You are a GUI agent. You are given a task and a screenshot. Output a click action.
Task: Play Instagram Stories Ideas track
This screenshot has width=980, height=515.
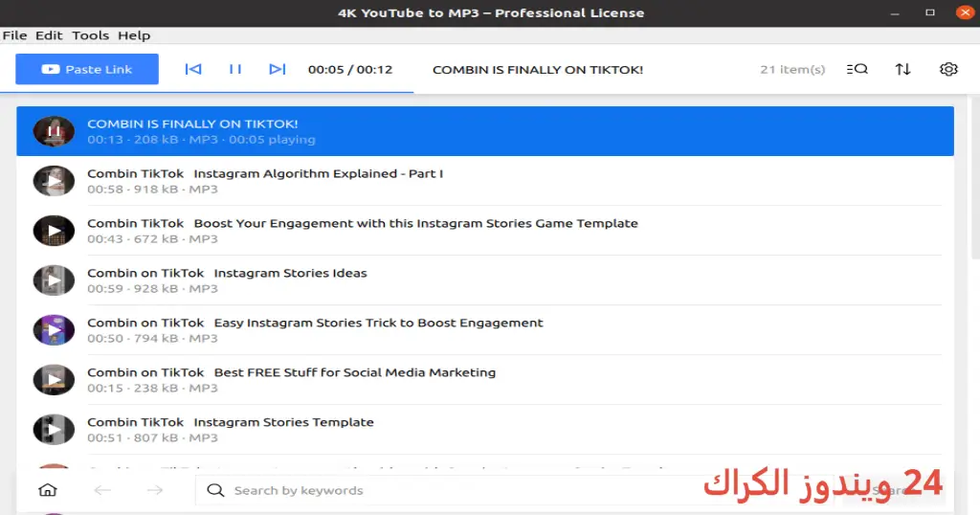[x=54, y=280]
